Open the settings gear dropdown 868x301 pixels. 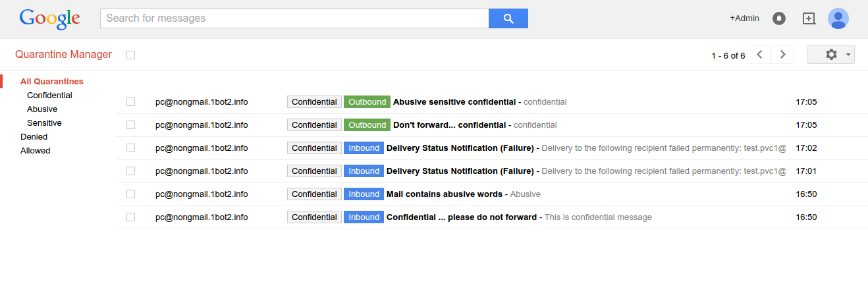coord(831,55)
